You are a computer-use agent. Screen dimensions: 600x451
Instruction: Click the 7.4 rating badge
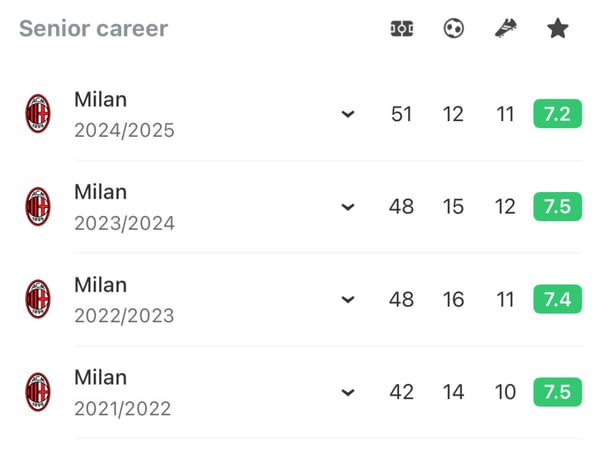tap(558, 299)
